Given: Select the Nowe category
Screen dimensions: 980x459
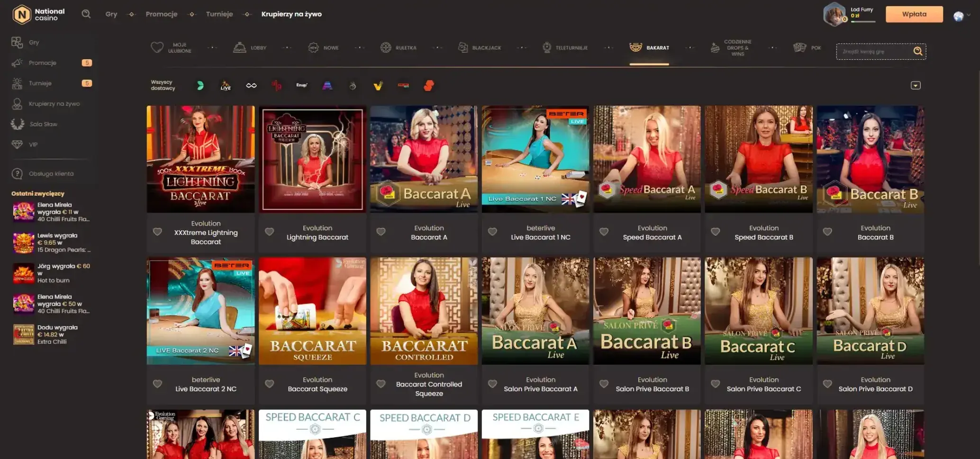Looking at the screenshot, I should pos(323,48).
